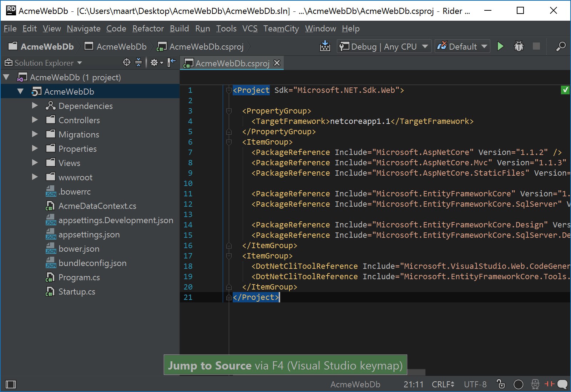Open the notifications speech bubble icon
Viewport: 571px width, 392px height.
tap(562, 384)
